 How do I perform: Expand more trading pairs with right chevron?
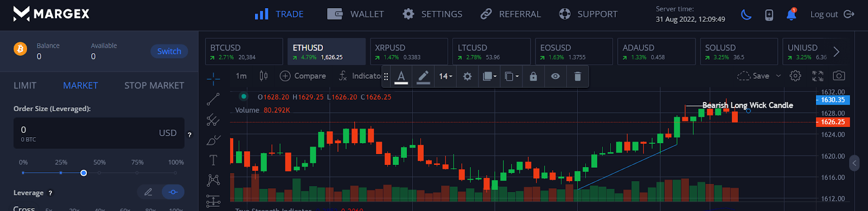coord(837,52)
